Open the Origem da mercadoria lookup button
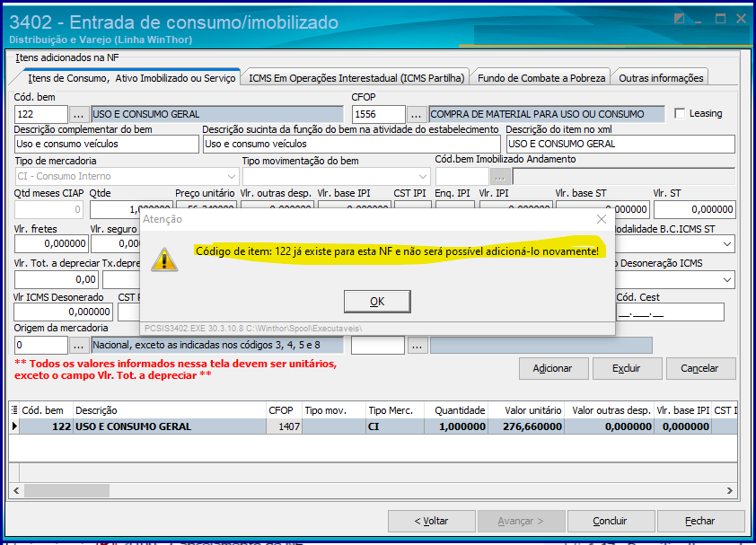The height and width of the screenshot is (545, 756). pos(79,346)
